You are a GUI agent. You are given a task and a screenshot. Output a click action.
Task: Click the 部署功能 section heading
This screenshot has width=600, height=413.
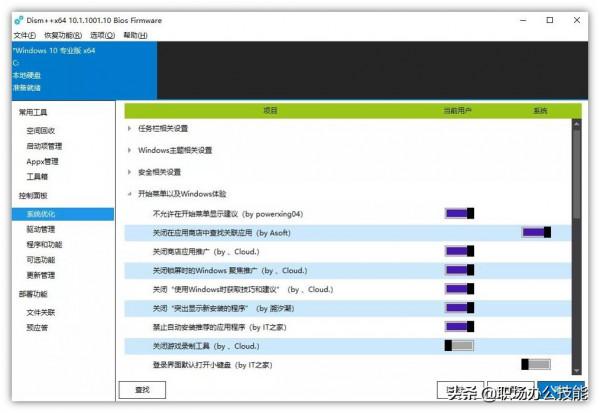(33, 294)
